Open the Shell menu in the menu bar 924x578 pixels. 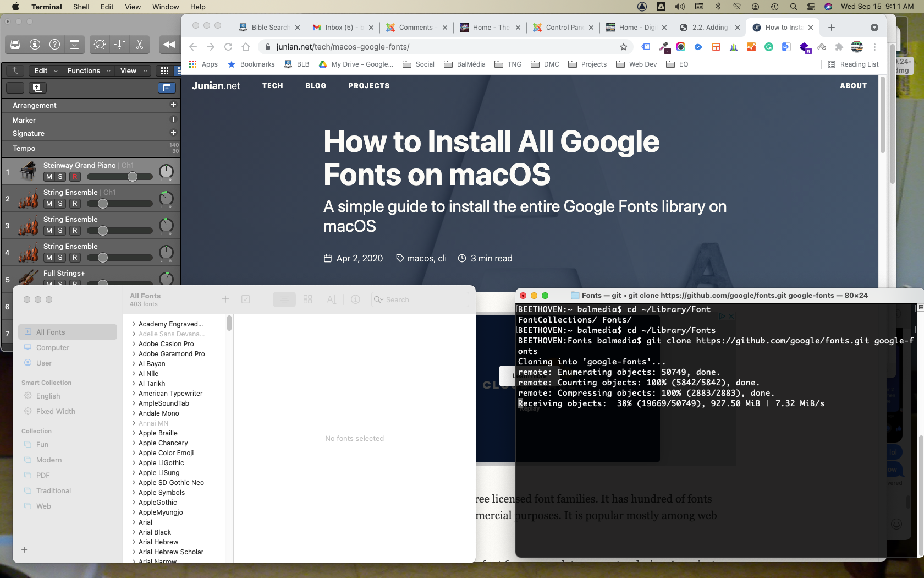point(81,7)
